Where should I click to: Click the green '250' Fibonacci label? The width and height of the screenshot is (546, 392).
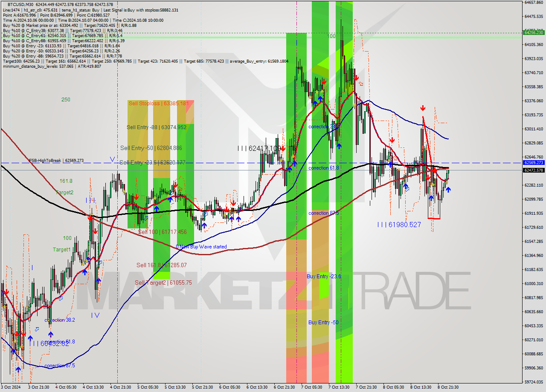coord(66,100)
